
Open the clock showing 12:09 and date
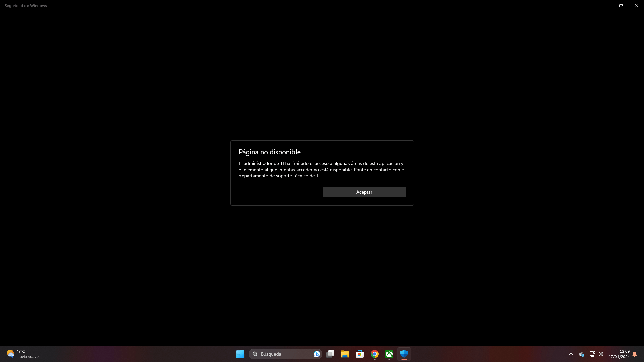pos(619,354)
